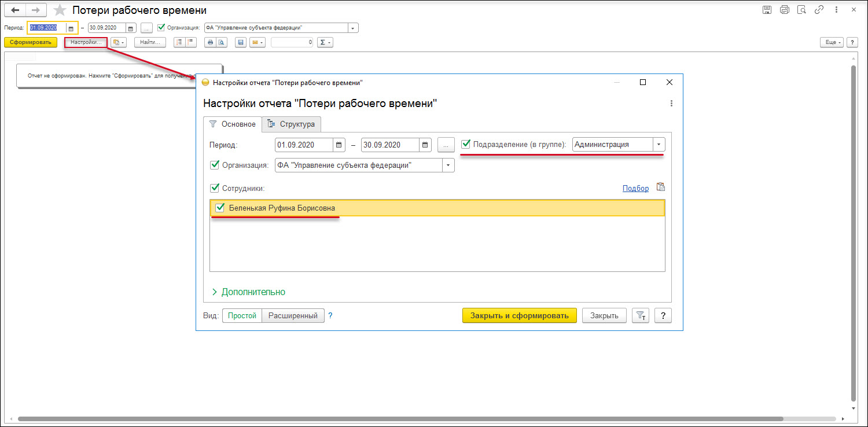Screen dimensions: 868x427
Task: Click the dialog period '...' button
Action: (446, 145)
